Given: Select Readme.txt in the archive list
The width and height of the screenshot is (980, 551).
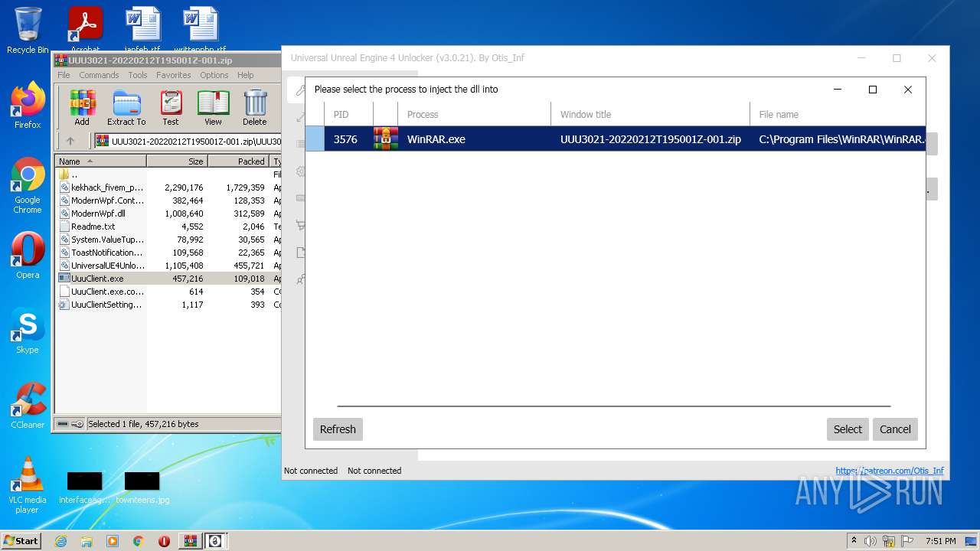Looking at the screenshot, I should point(168,227).
